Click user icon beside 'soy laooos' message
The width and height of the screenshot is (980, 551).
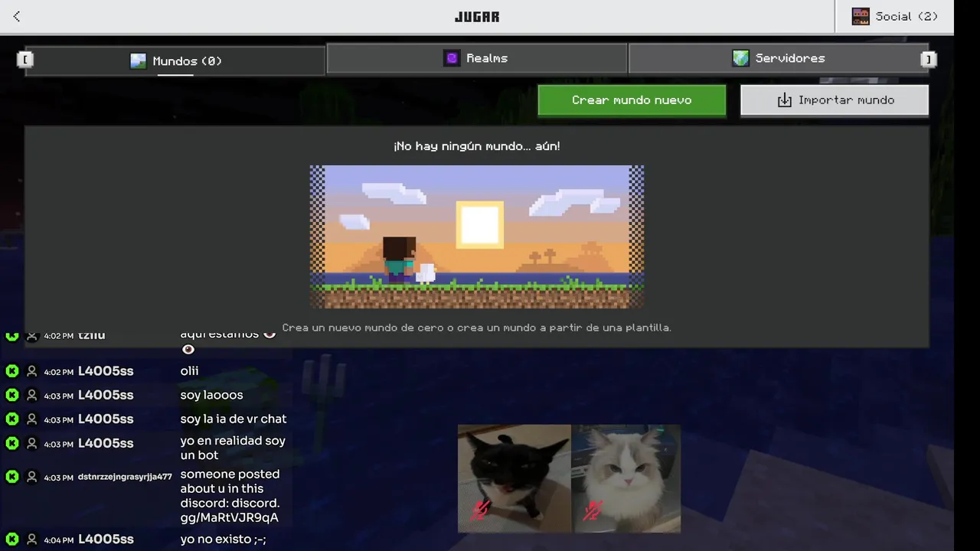pyautogui.click(x=32, y=396)
